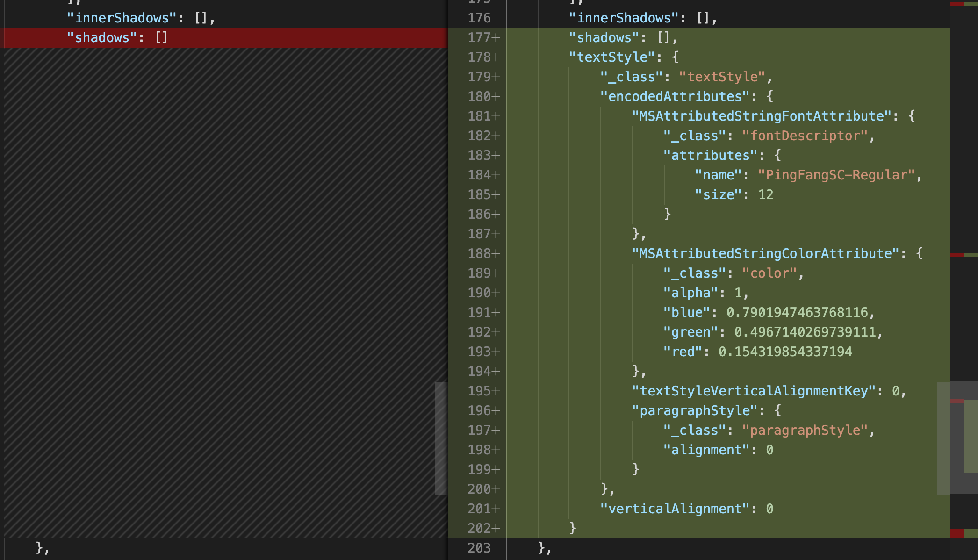Viewport: 978px width, 560px height.
Task: Click the "verticalAlignment" key on line 201
Action: click(675, 509)
